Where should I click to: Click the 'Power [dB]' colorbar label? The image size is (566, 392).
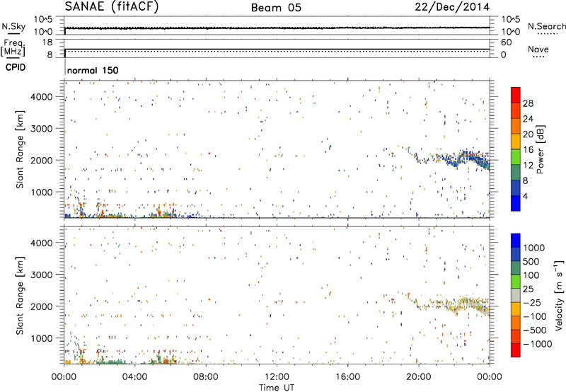pyautogui.click(x=541, y=149)
